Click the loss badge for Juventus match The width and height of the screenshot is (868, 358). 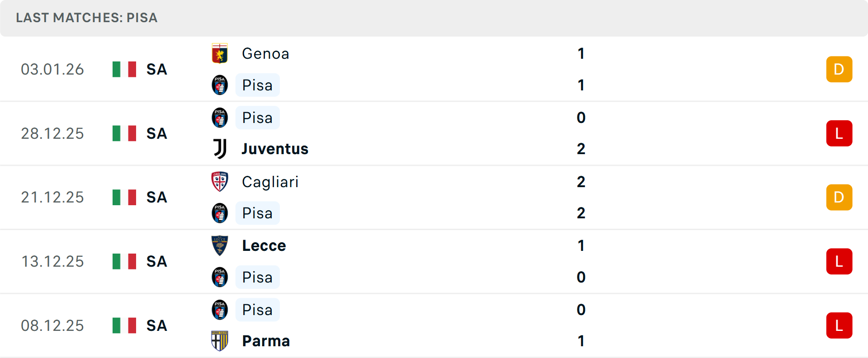[x=839, y=133]
